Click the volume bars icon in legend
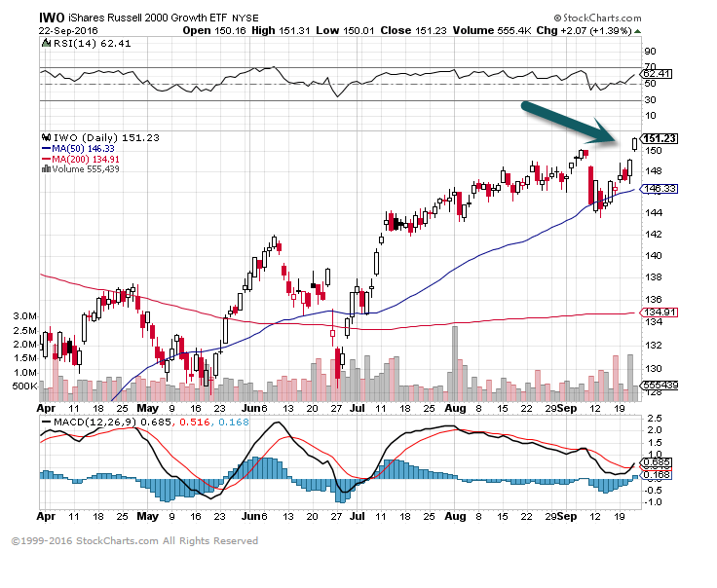 (46, 169)
